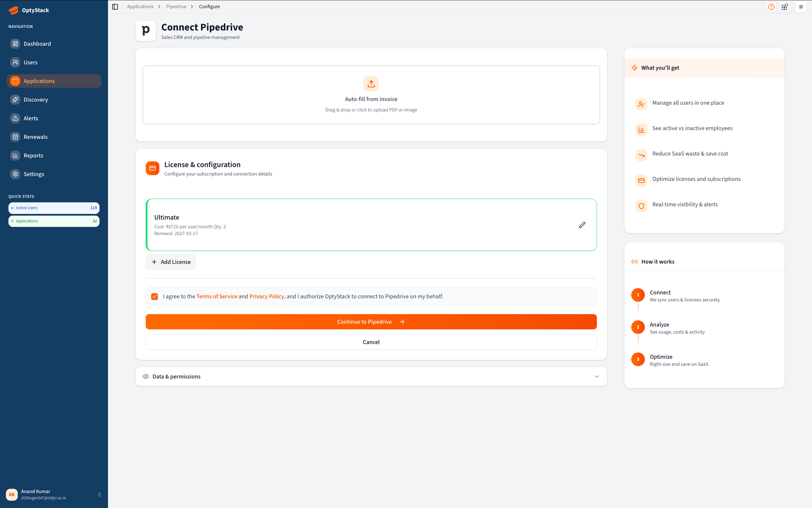Open the Terms of Service link
Screen dimensions: 812x508
(x=217, y=296)
